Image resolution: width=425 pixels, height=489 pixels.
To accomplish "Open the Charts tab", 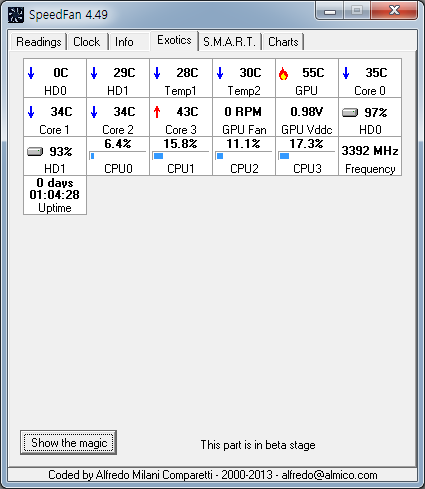I will click(283, 42).
